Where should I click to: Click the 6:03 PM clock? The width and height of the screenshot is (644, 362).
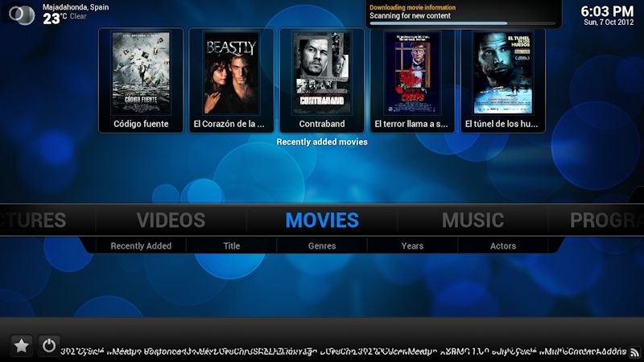coord(607,11)
